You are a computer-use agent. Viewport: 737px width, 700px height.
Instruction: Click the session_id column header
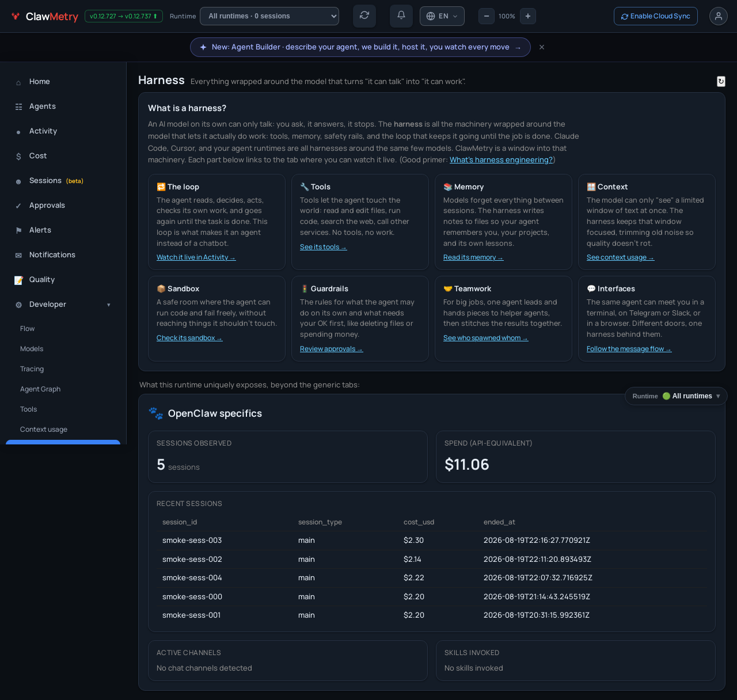coord(180,522)
